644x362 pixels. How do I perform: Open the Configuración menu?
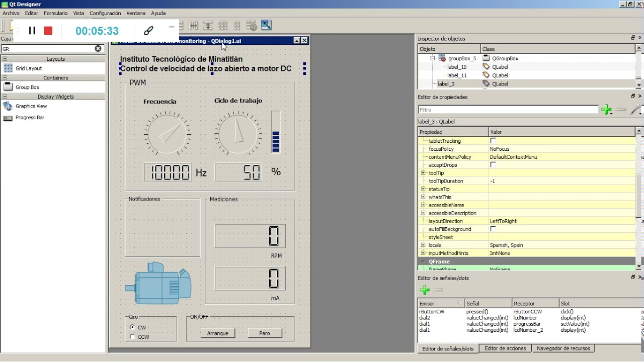click(x=105, y=13)
